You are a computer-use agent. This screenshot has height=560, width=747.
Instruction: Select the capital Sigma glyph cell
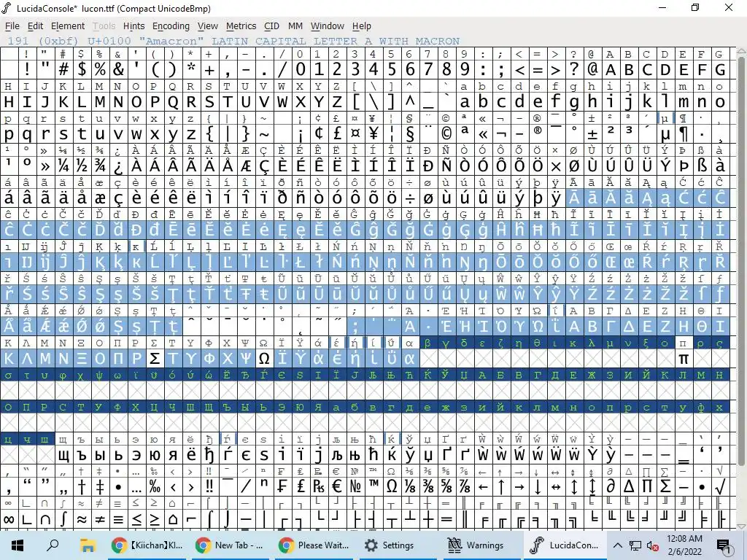[x=155, y=358]
